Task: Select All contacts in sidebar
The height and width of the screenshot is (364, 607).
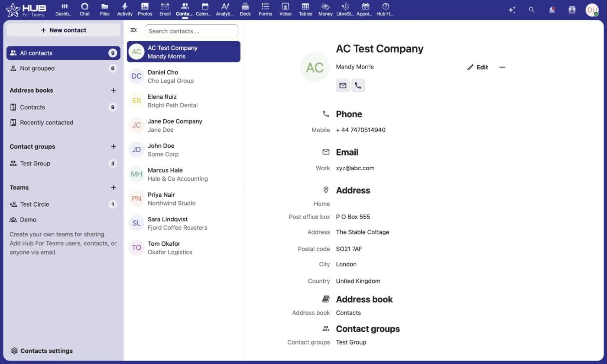Action: click(63, 53)
